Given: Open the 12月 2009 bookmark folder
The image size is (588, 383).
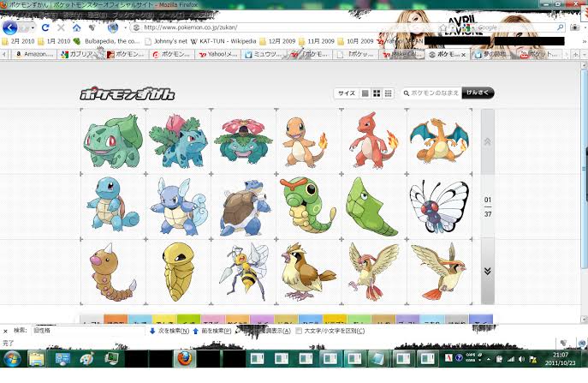Looking at the screenshot, I should click(x=277, y=41).
